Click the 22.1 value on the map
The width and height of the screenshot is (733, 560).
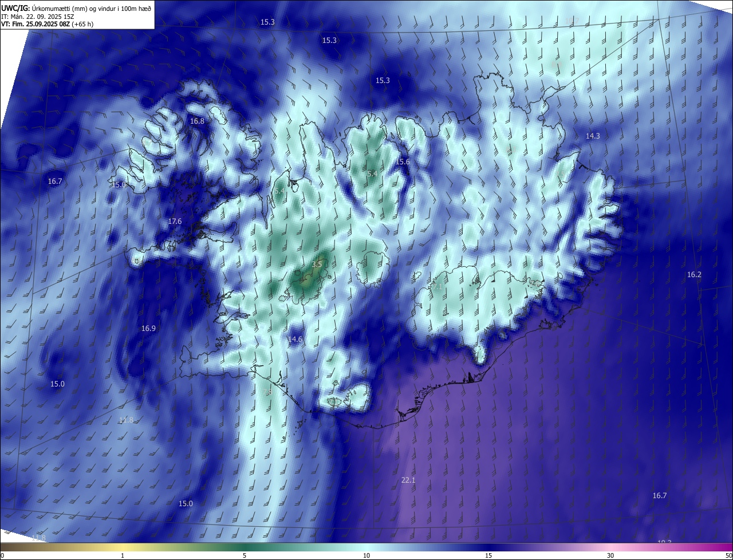(408, 480)
